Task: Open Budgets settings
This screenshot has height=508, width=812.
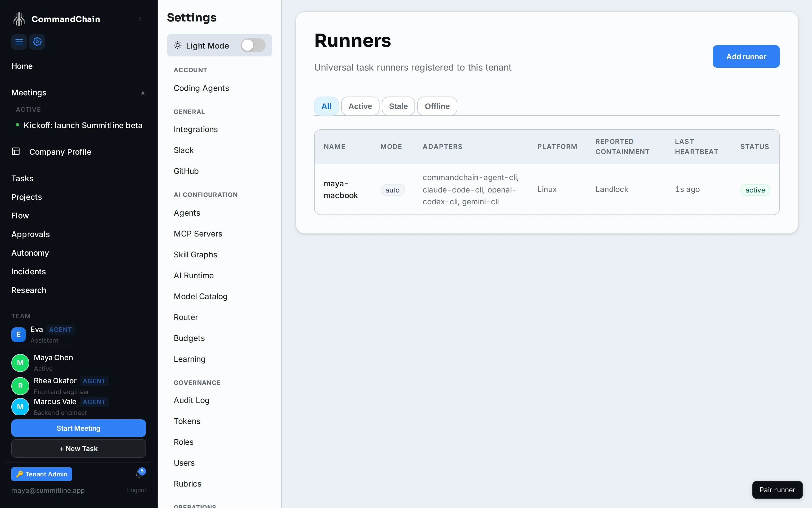Action: pos(189,338)
